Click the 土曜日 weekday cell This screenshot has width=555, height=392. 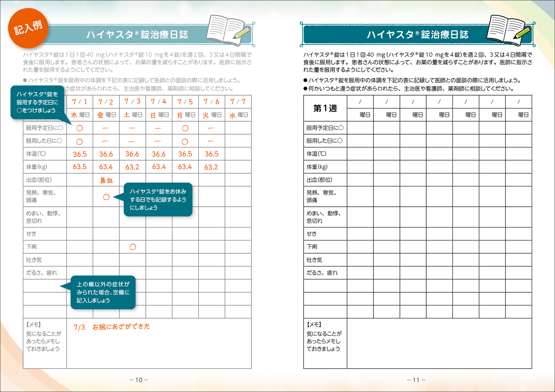tap(132, 115)
